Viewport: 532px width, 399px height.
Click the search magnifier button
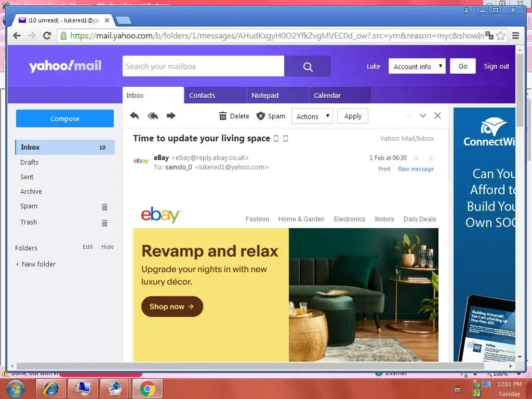(x=308, y=66)
